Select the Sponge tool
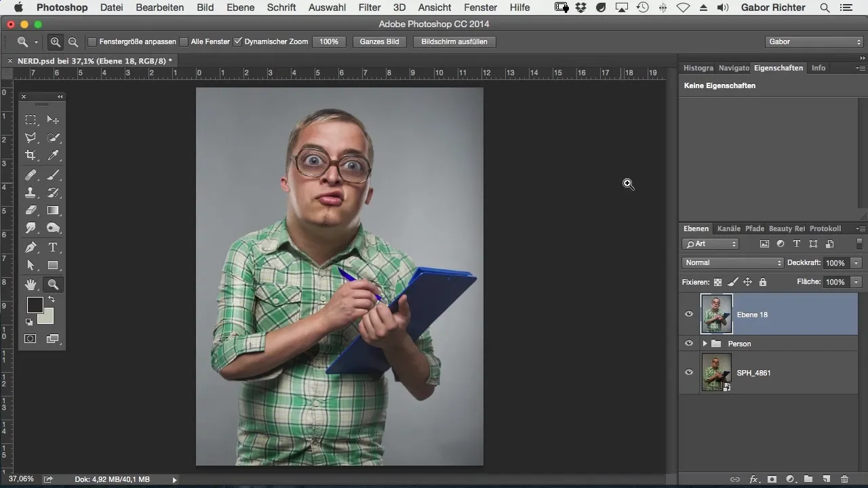Image resolution: width=868 pixels, height=488 pixels. click(53, 228)
